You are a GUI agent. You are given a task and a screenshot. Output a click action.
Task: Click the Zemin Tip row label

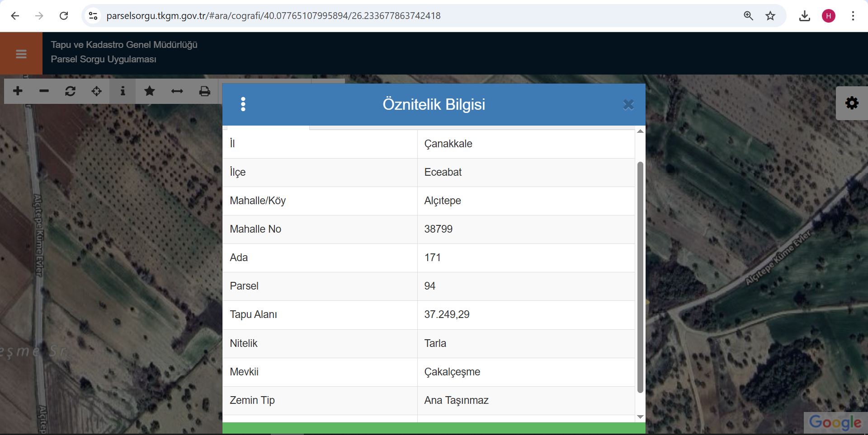click(252, 400)
